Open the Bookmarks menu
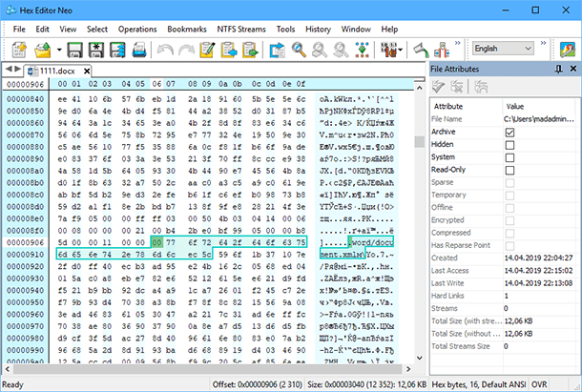The image size is (582, 392). (x=187, y=29)
